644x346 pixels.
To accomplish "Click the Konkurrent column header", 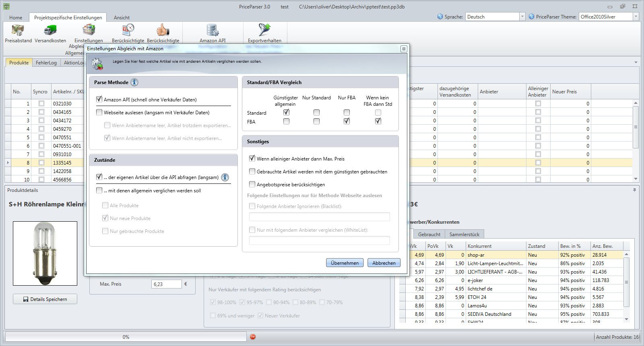I will (496, 246).
